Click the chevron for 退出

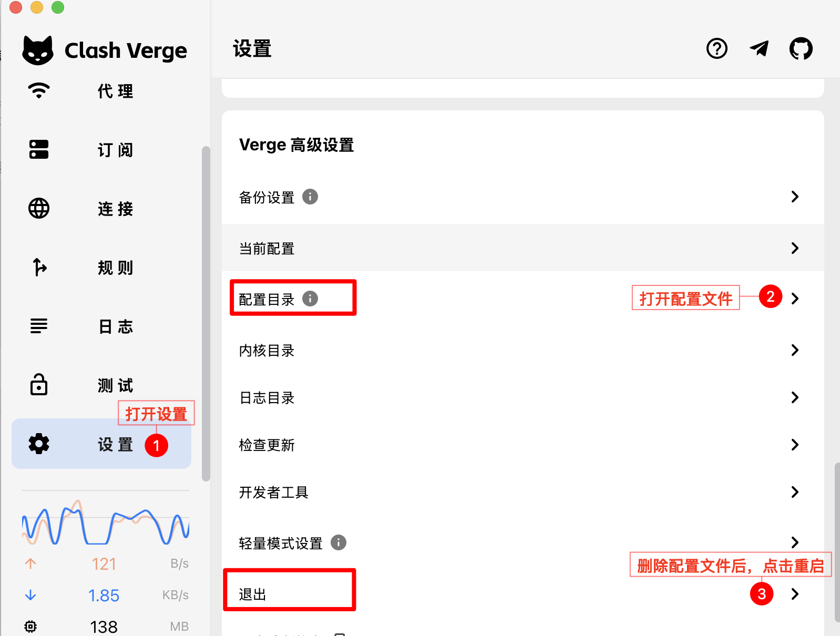click(795, 594)
